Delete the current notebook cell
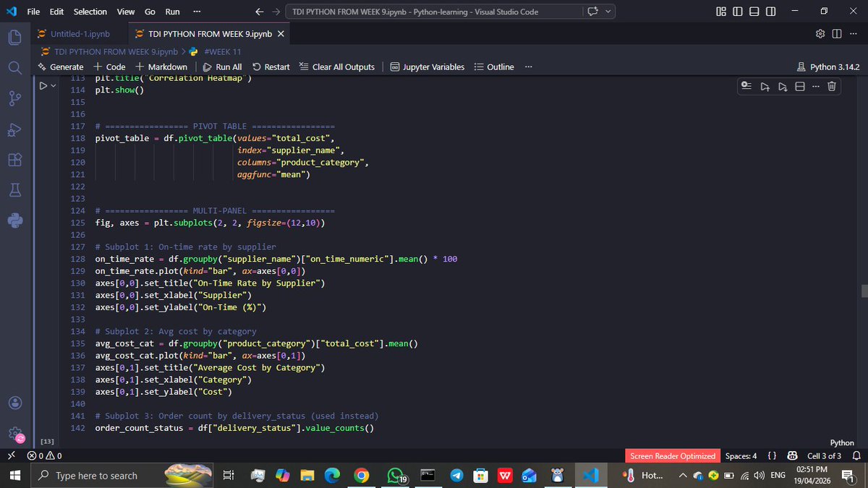 pos(830,85)
